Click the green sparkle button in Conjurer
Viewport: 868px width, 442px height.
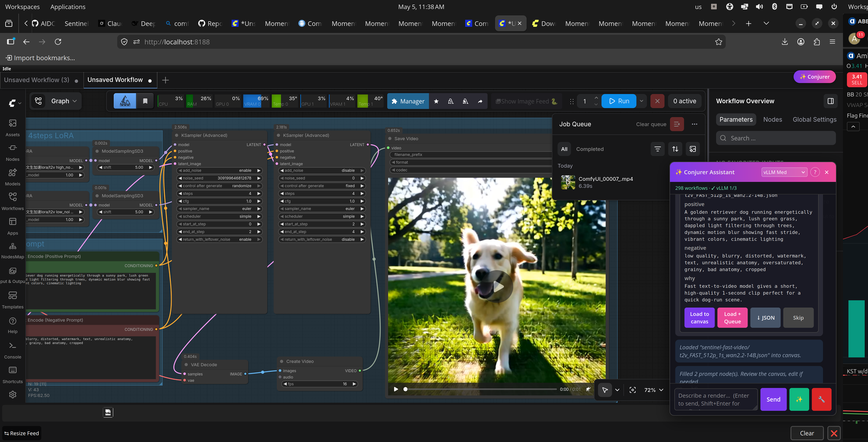point(799,399)
